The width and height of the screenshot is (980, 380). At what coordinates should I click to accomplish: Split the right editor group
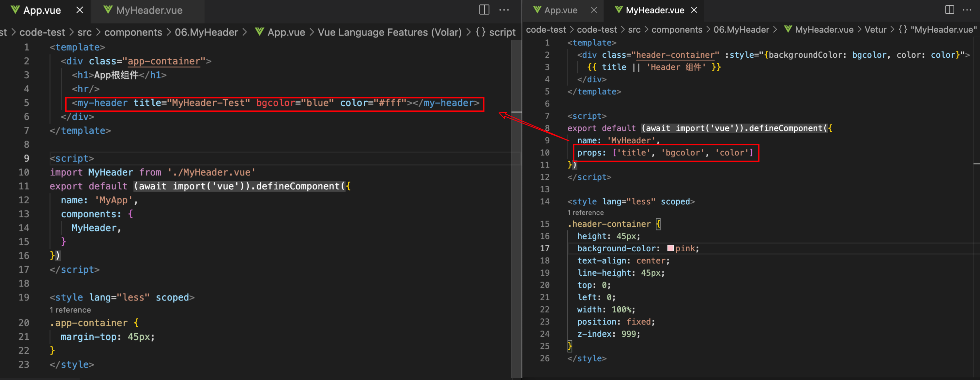pyautogui.click(x=950, y=10)
